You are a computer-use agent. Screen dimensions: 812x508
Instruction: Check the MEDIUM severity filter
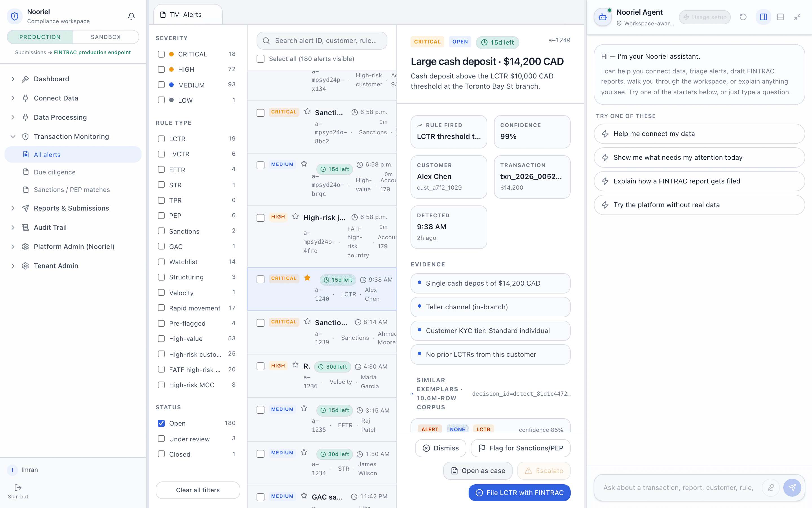coord(161,85)
